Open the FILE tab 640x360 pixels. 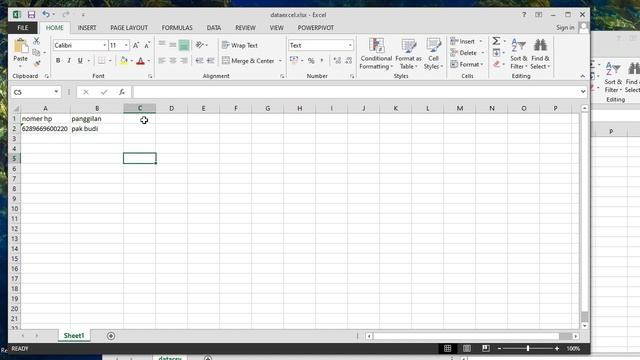pos(23,28)
